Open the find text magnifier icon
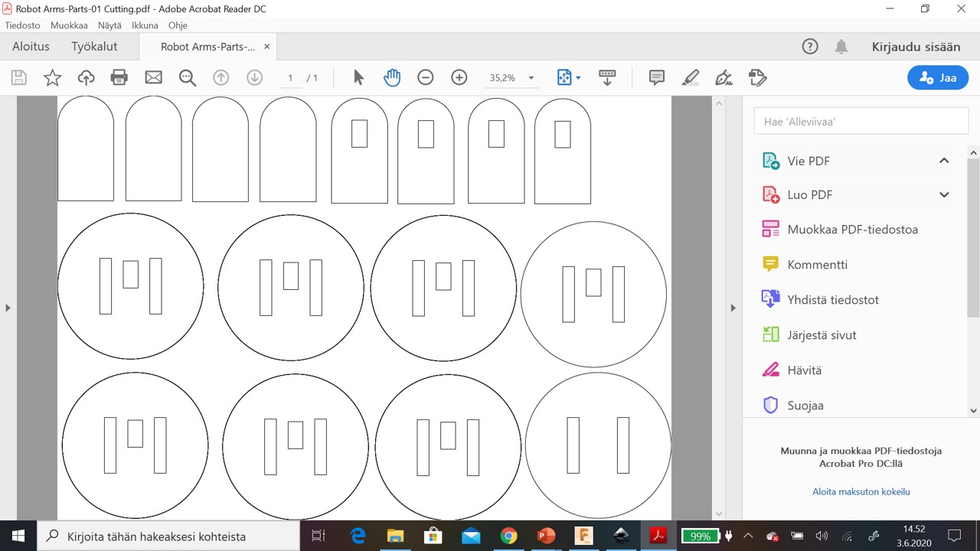The image size is (980, 551). 187,77
